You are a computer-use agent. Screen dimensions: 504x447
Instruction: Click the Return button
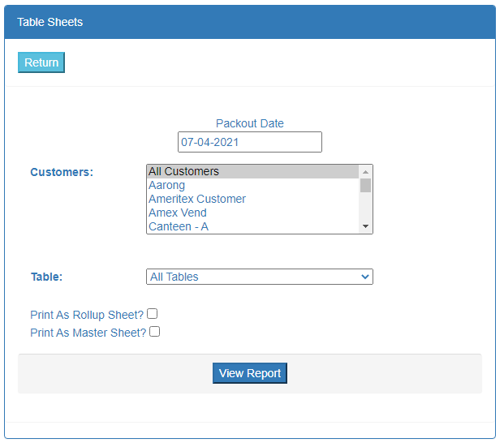pos(41,62)
